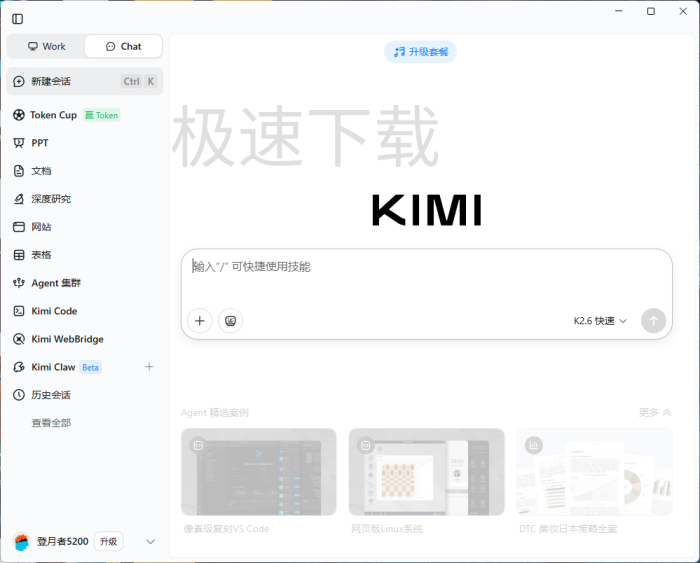Click the plus icon beside Kimi Claw
This screenshot has width=700, height=563.
pyautogui.click(x=149, y=367)
